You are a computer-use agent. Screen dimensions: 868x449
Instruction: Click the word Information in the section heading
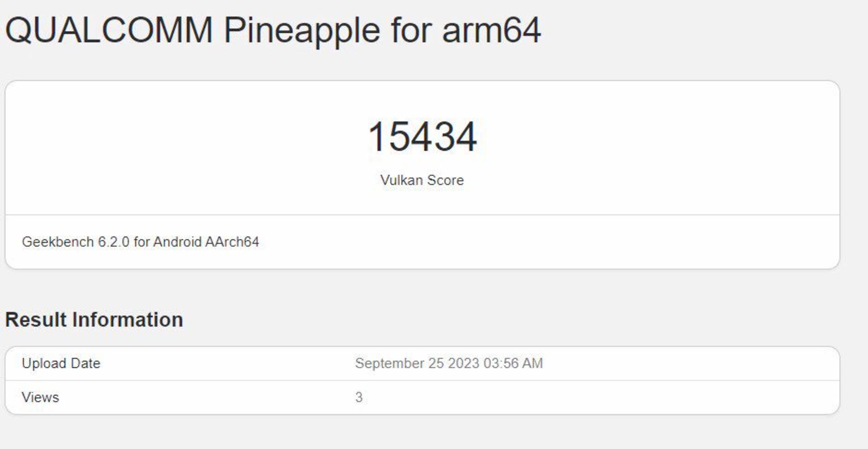click(x=128, y=320)
